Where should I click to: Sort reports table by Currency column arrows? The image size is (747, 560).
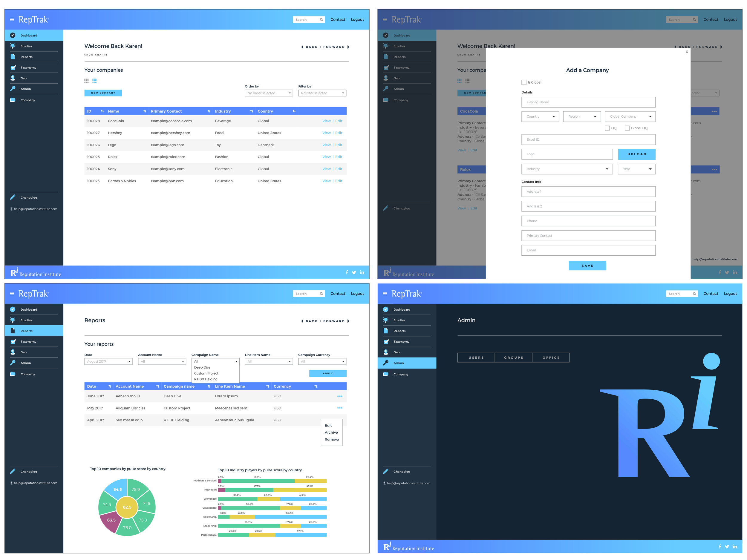click(316, 386)
